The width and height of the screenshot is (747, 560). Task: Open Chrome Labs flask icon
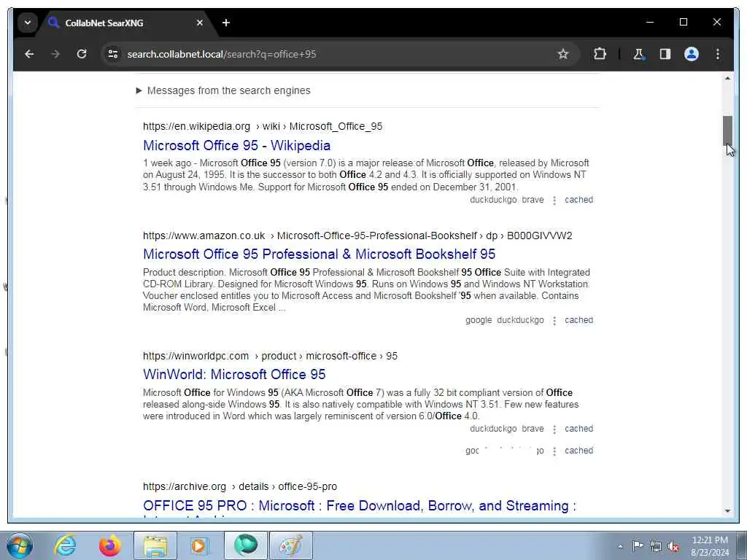coord(638,54)
